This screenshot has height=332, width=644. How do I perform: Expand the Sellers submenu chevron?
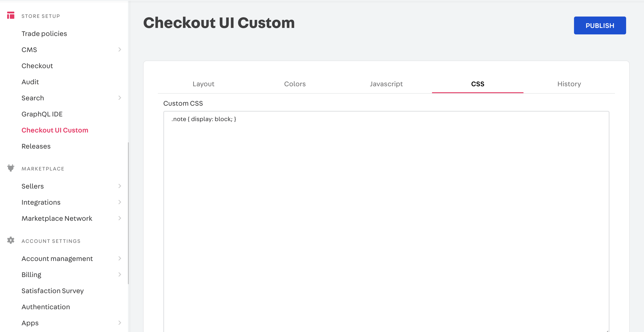click(119, 186)
